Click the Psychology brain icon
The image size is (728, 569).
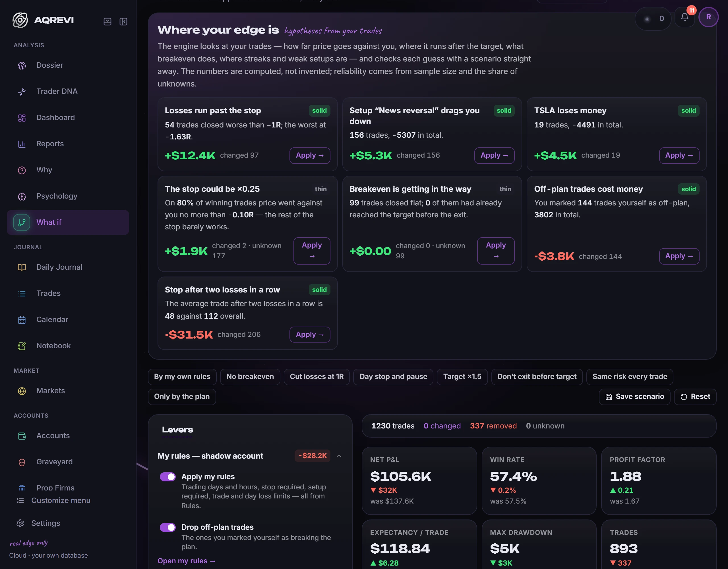click(22, 197)
